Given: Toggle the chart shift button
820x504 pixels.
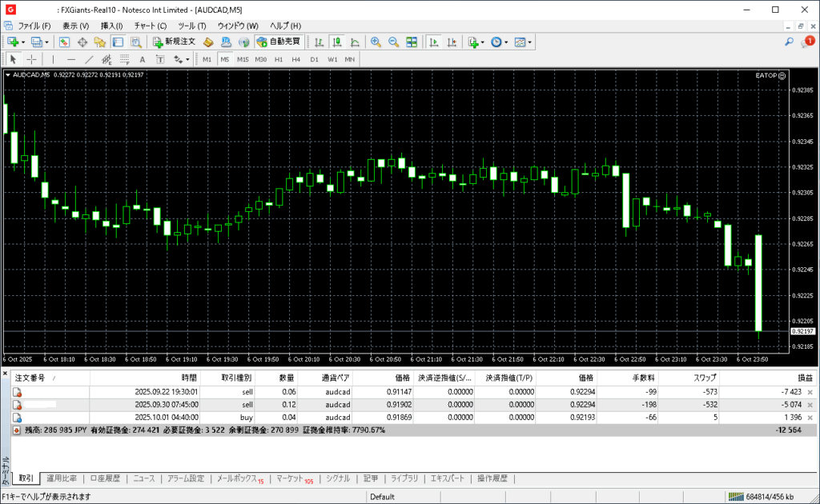Looking at the screenshot, I should click(451, 42).
